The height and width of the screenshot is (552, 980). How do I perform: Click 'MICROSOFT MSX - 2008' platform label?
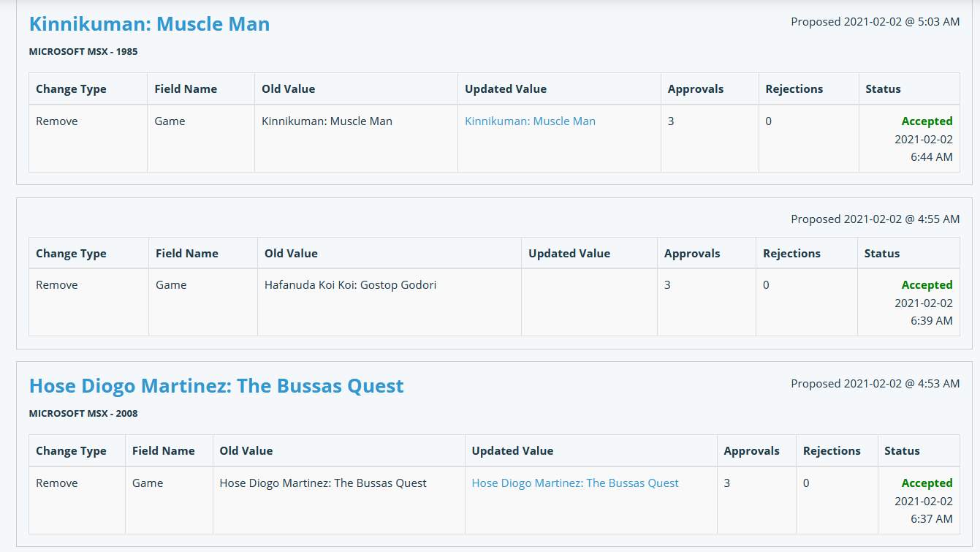(x=83, y=414)
